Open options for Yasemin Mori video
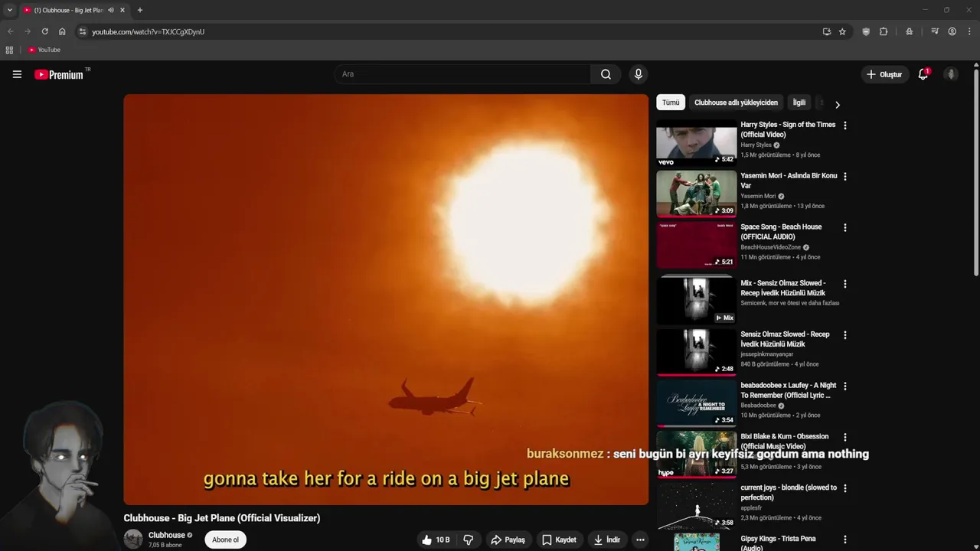Screen dimensions: 980x551 [845, 177]
